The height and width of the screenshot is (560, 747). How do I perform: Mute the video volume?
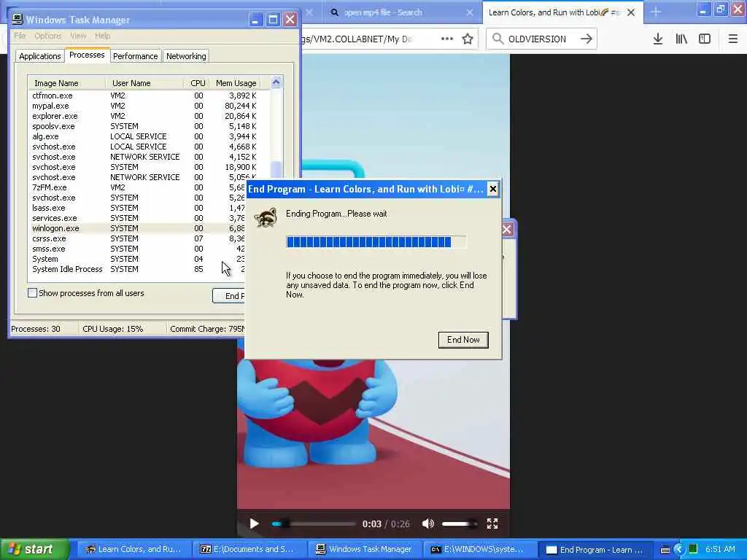click(427, 524)
